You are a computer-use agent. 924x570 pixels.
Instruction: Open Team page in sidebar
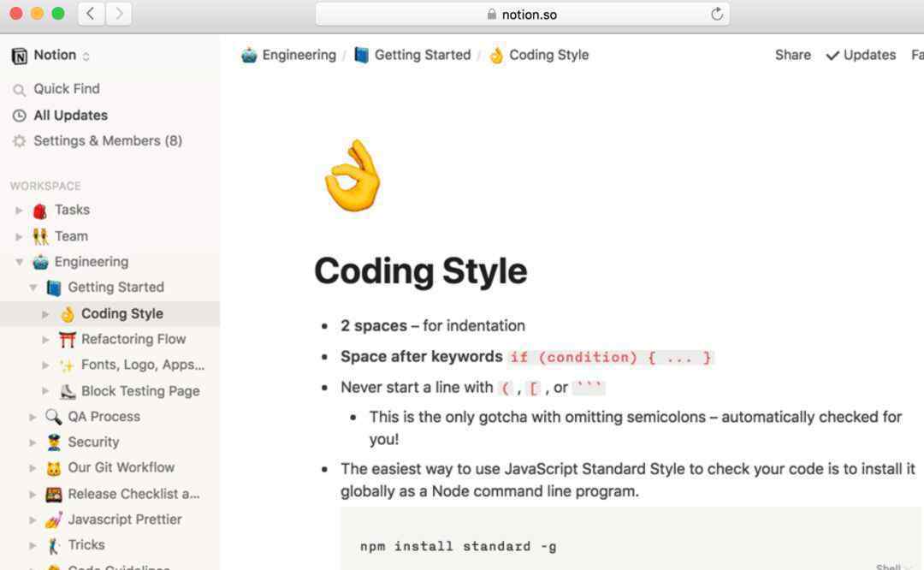pyautogui.click(x=71, y=236)
